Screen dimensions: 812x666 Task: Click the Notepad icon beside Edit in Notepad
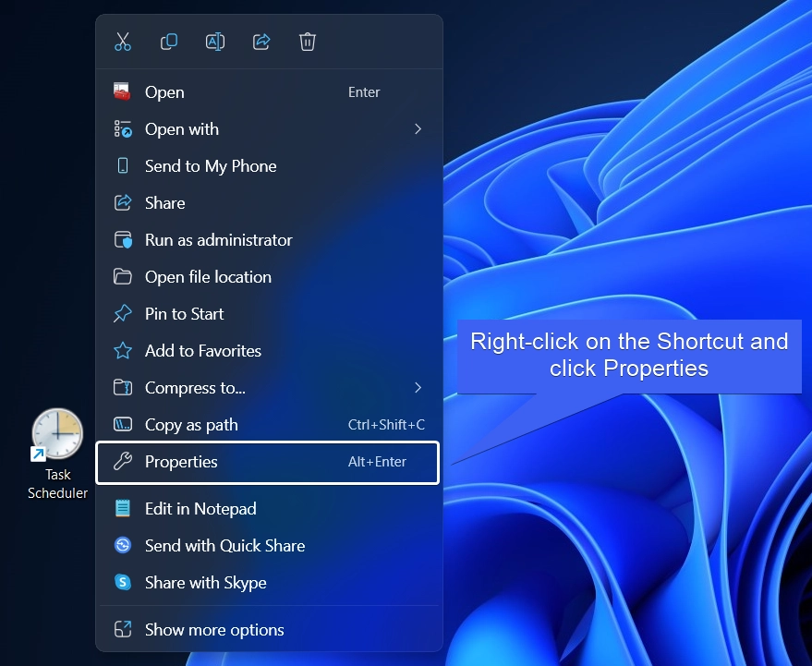click(123, 508)
